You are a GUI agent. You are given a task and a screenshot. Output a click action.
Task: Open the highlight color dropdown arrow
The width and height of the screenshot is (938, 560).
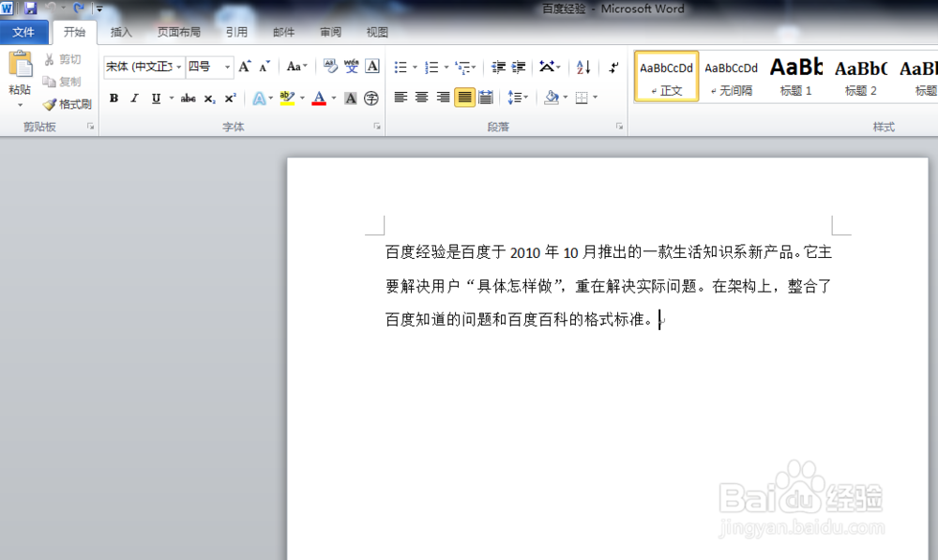(302, 98)
